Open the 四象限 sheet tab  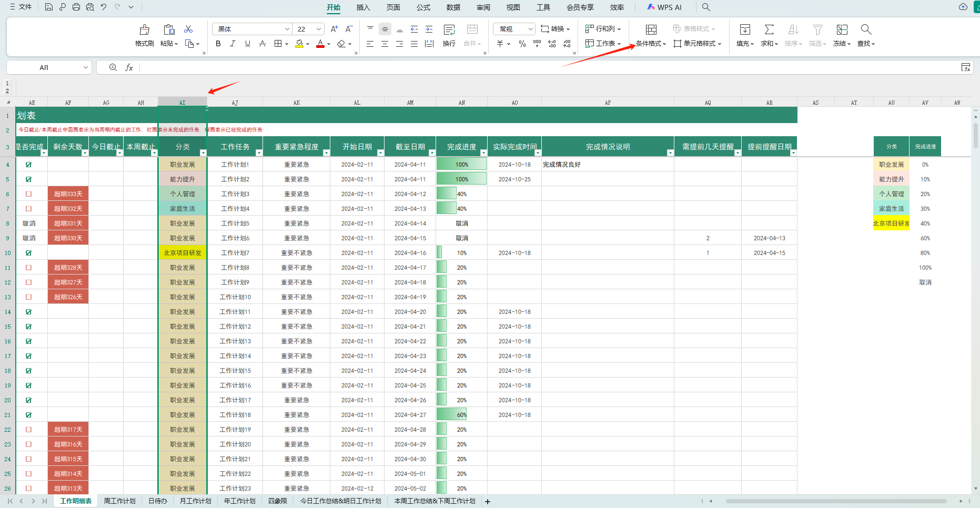tap(278, 501)
